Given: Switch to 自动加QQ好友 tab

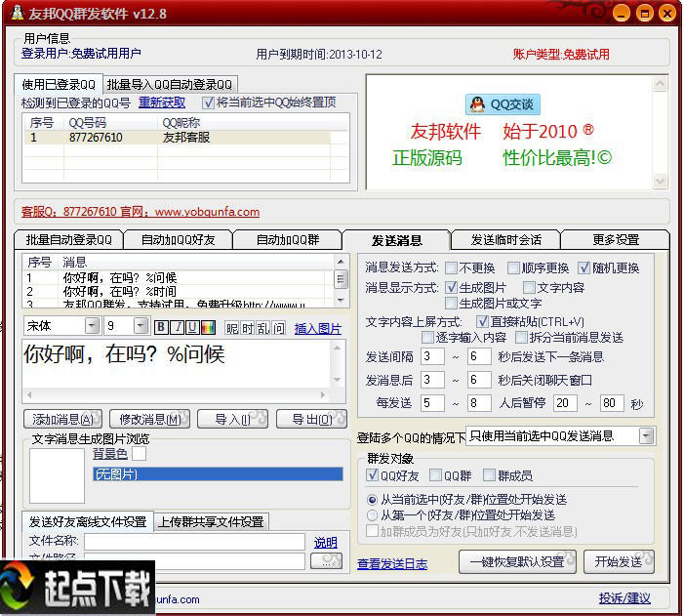Looking at the screenshot, I should [179, 240].
